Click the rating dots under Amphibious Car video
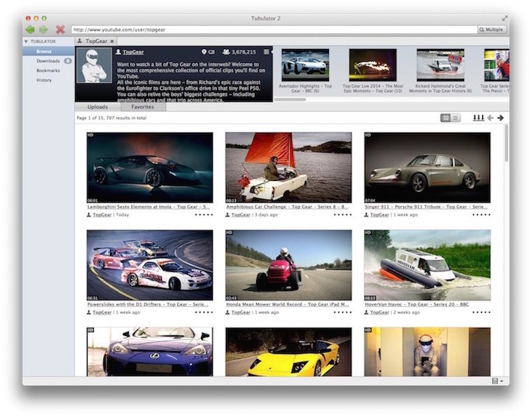This screenshot has width=532, height=417. coord(343,214)
